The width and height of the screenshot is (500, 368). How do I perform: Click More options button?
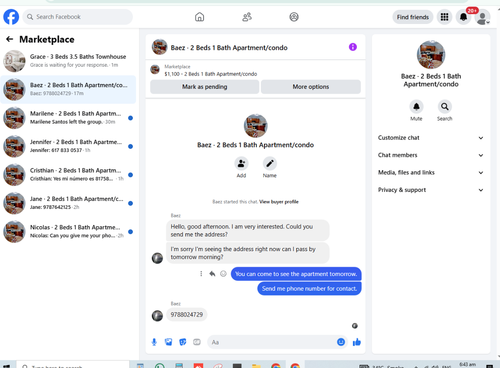click(x=311, y=87)
